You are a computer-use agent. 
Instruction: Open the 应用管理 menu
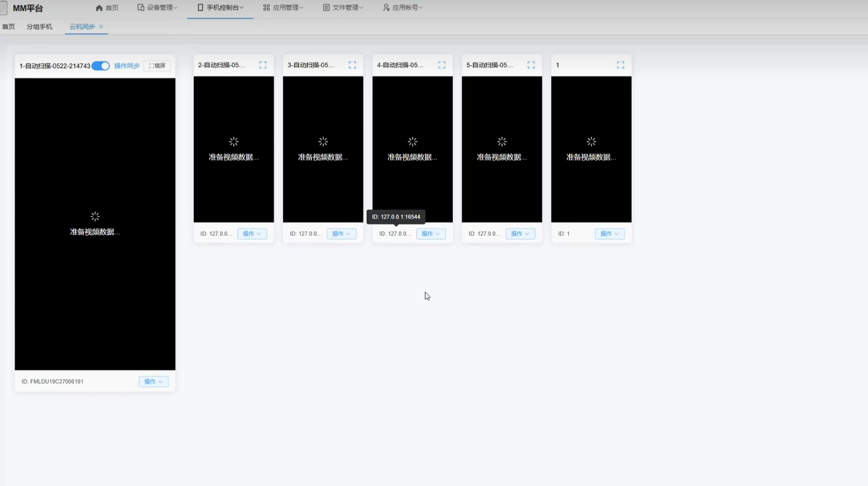click(x=283, y=8)
